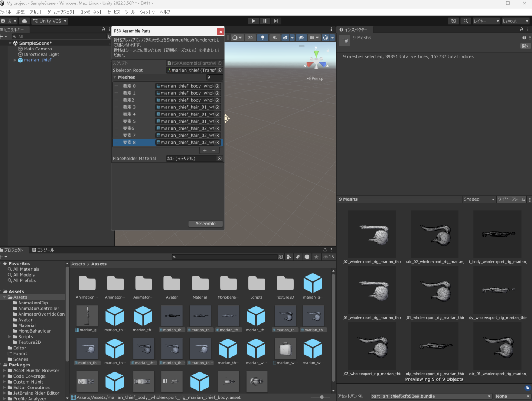The width and height of the screenshot is (532, 401).
Task: Click the Pause button in the toolbar
Action: (265, 21)
